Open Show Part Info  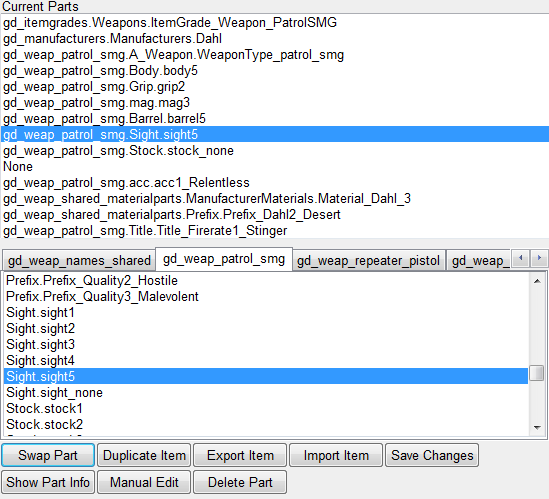[48, 482]
